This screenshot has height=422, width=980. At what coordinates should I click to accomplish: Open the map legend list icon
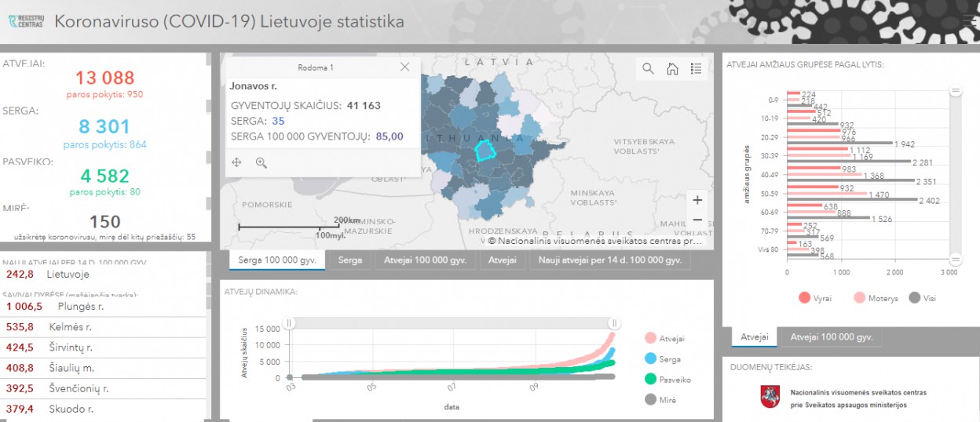tap(696, 69)
